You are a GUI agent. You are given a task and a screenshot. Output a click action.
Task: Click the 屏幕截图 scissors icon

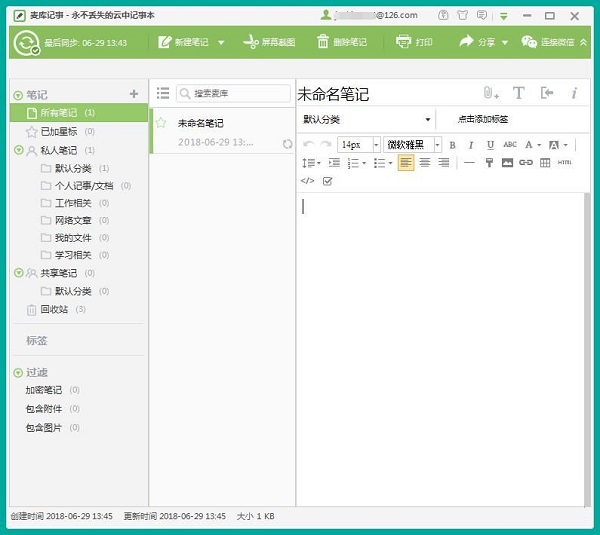tap(250, 42)
